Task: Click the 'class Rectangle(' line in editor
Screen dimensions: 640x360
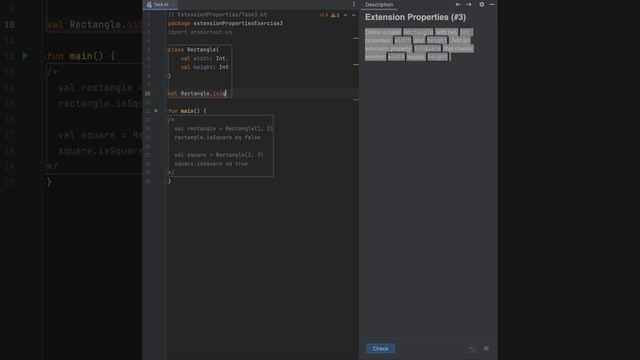Action: (x=193, y=49)
